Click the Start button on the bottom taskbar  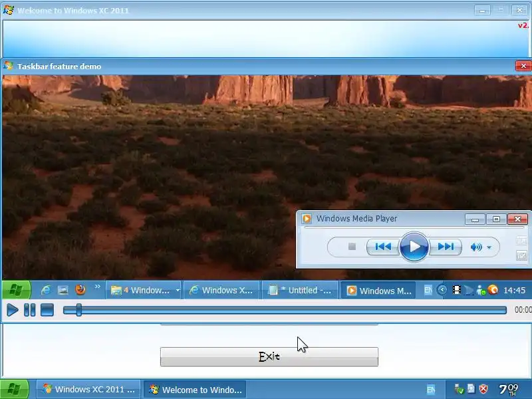[14, 390]
